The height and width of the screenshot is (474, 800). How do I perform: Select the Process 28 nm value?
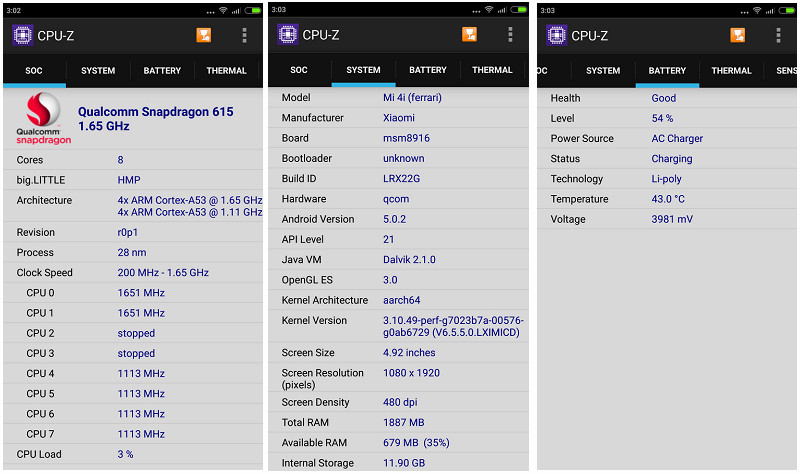132,253
